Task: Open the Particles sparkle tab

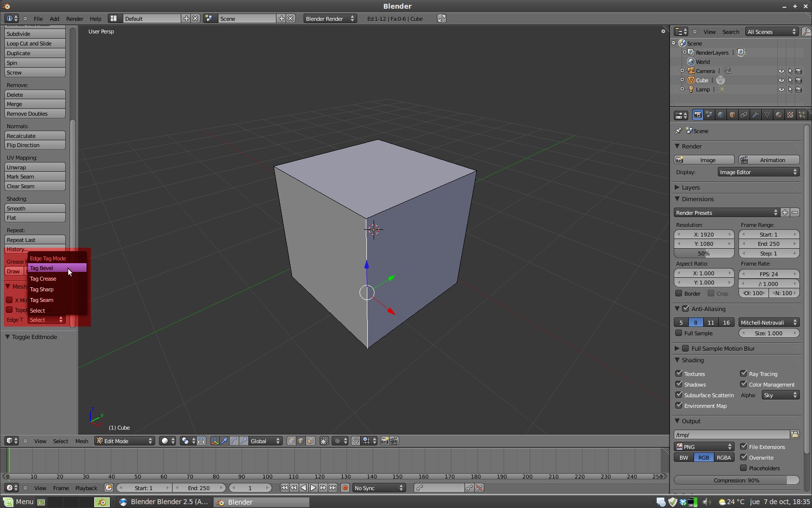Action: coord(802,115)
